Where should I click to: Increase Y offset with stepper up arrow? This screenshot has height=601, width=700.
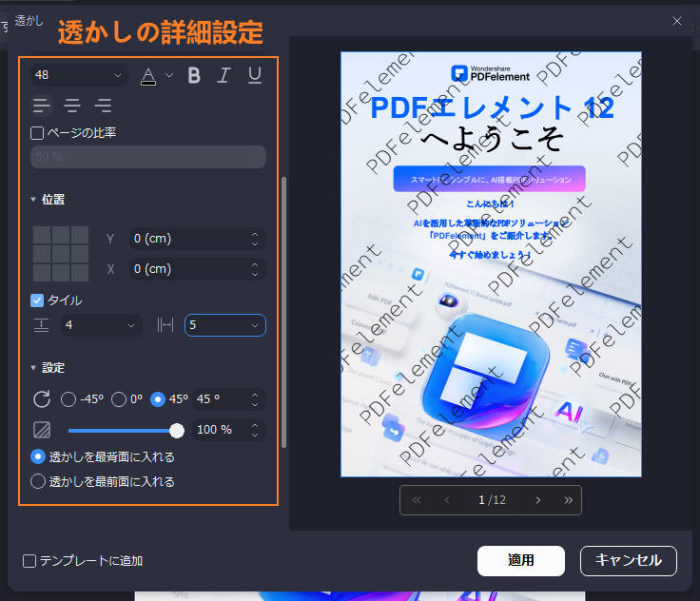[255, 234]
